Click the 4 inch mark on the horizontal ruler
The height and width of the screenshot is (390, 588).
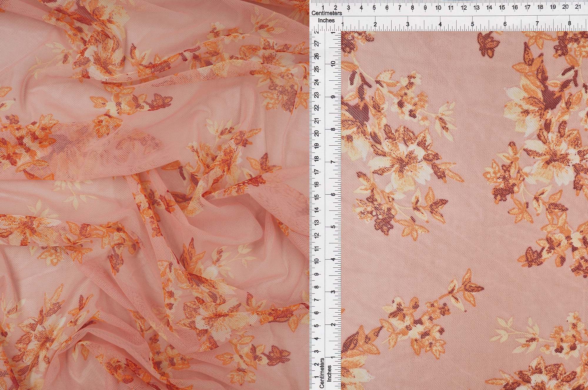coord(440,24)
